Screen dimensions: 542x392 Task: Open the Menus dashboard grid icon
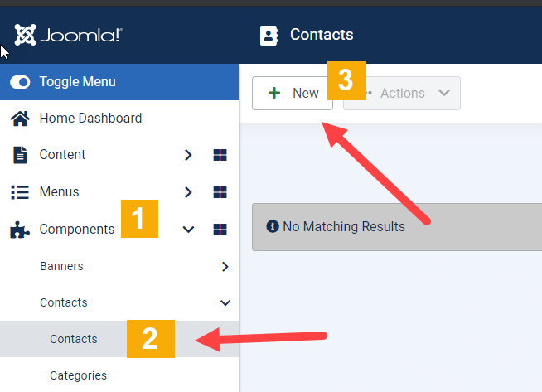pyautogui.click(x=220, y=192)
